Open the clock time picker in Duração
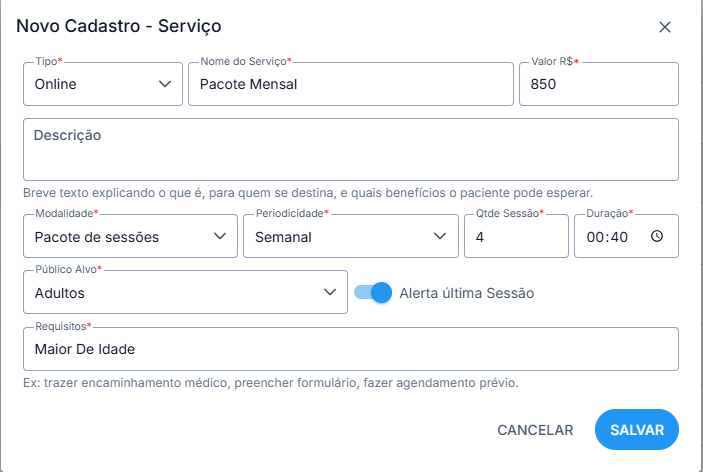 [657, 237]
